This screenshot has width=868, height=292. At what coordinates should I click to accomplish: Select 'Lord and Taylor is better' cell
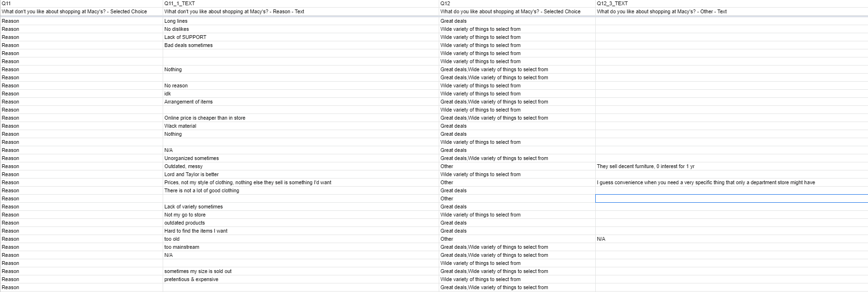(301, 174)
